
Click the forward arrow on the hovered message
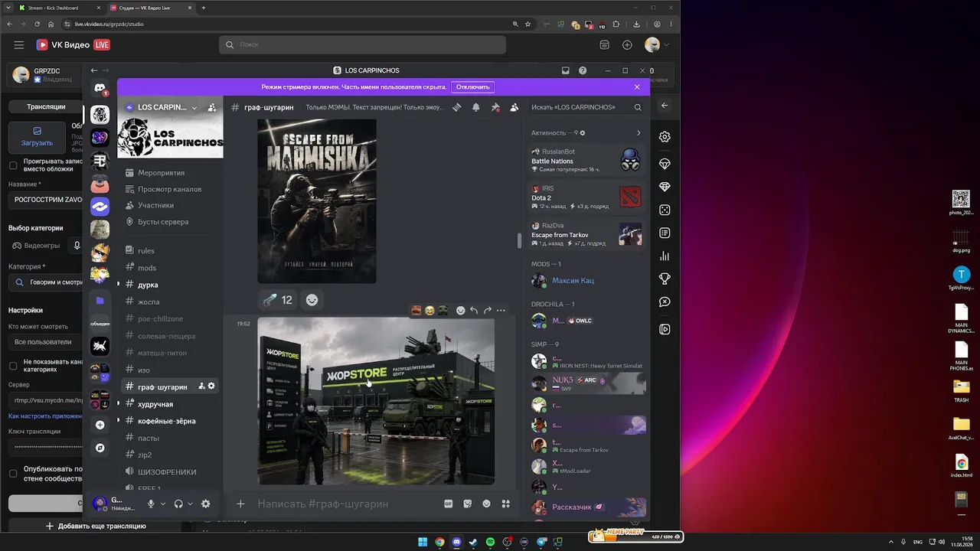[x=488, y=310]
